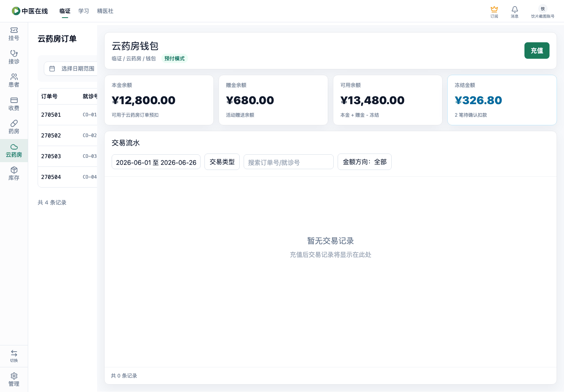The width and height of the screenshot is (564, 392).
Task: Focus the 搜索订单号/就诊号 search field
Action: coord(289,162)
